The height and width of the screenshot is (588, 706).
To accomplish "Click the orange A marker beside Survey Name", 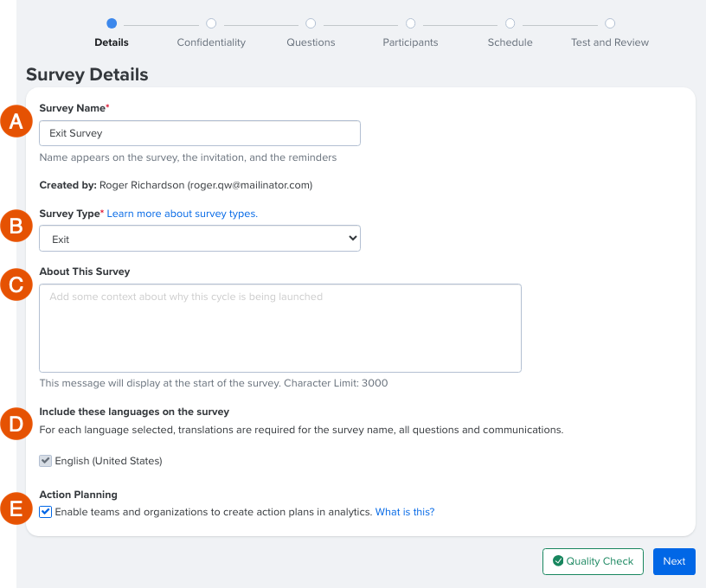I will click(16, 121).
